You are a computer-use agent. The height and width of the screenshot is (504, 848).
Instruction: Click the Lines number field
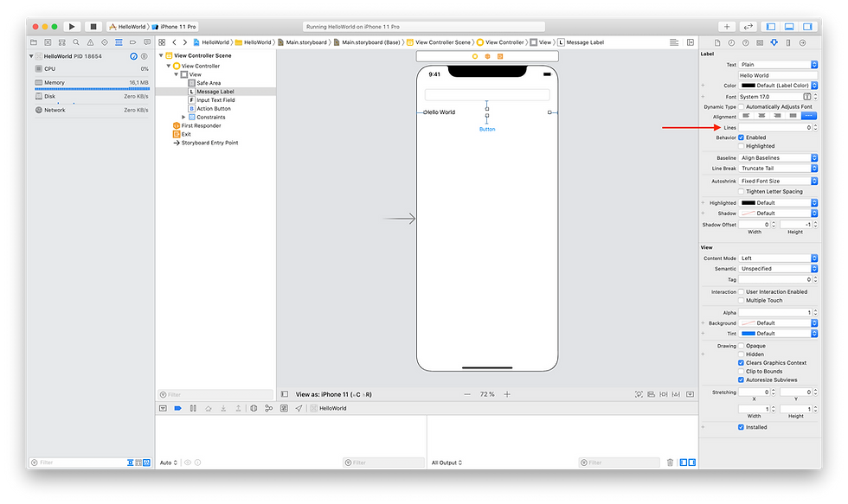tap(775, 127)
